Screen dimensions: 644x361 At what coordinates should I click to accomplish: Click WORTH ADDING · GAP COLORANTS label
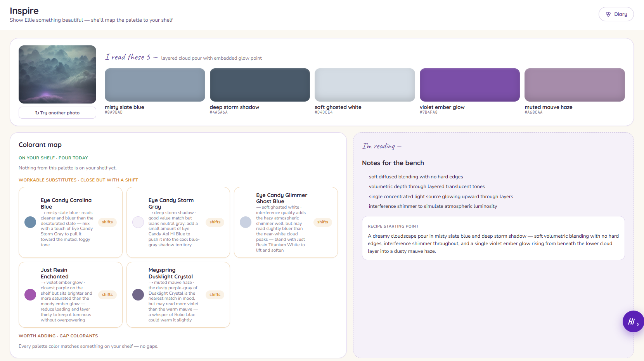58,336
